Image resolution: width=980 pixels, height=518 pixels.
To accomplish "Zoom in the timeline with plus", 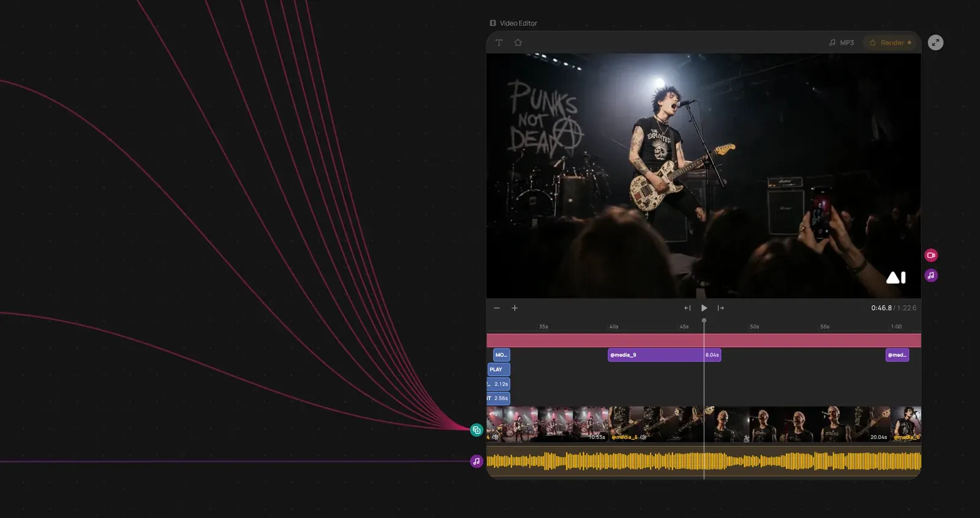I will (514, 308).
